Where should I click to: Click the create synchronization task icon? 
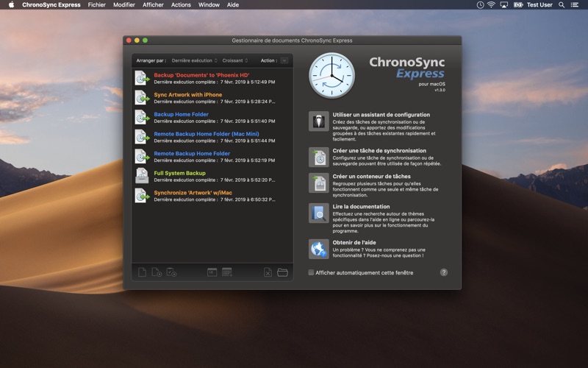coord(319,157)
